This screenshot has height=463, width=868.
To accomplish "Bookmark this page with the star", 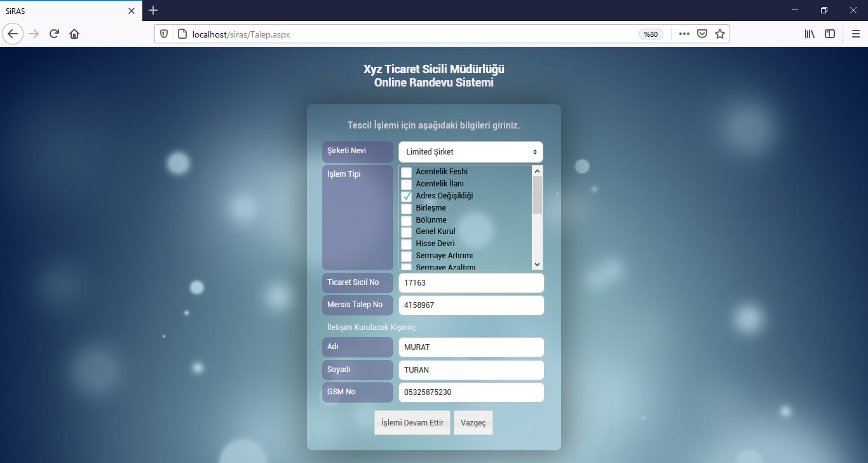I will tap(720, 34).
